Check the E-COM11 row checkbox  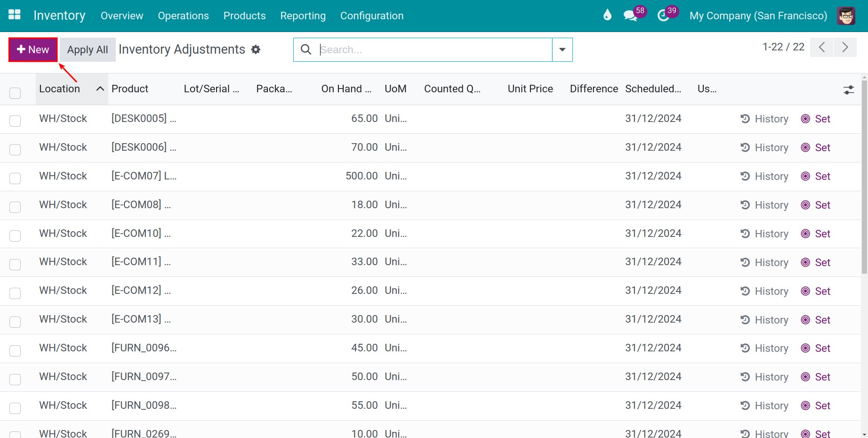15,264
